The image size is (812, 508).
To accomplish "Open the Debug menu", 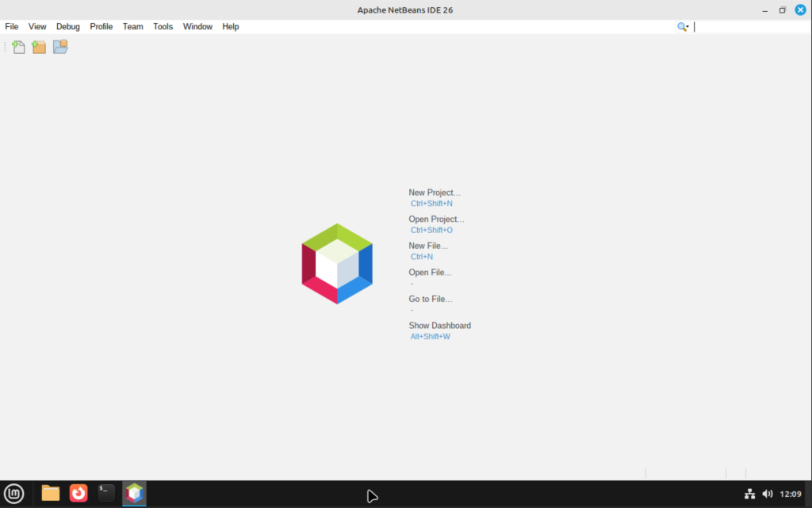I will click(x=68, y=26).
